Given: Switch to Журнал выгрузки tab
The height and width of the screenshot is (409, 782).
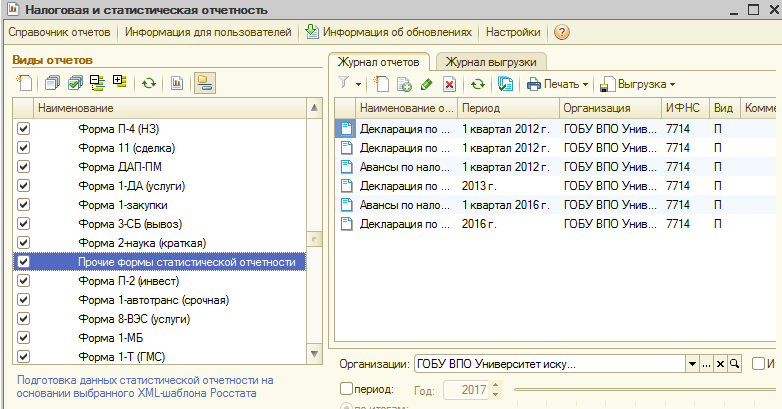Looking at the screenshot, I should [x=491, y=62].
